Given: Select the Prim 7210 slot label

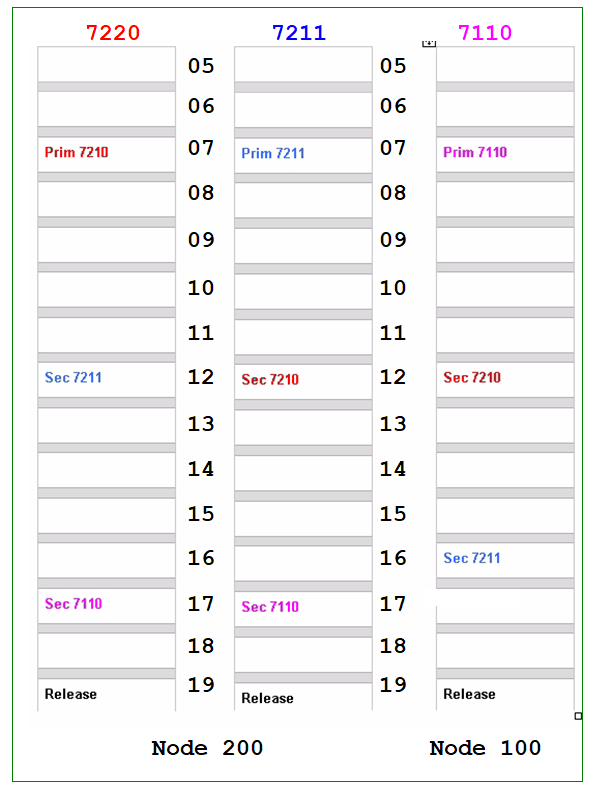Looking at the screenshot, I should coord(76,152).
